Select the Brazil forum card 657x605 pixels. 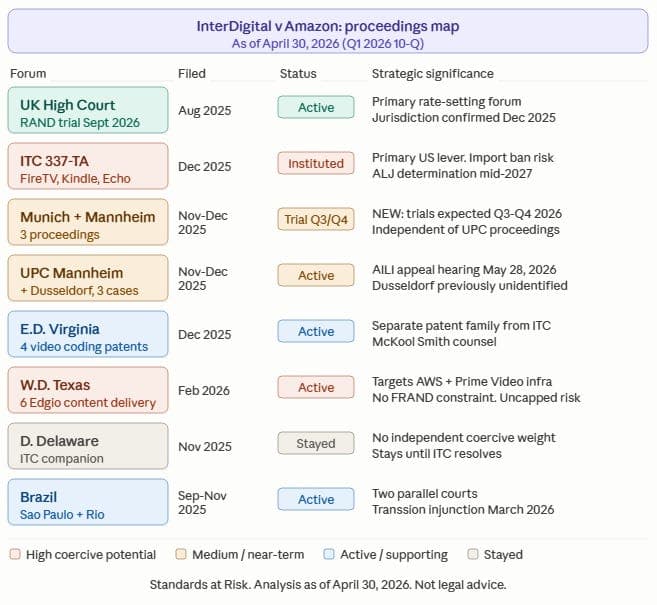pos(88,502)
